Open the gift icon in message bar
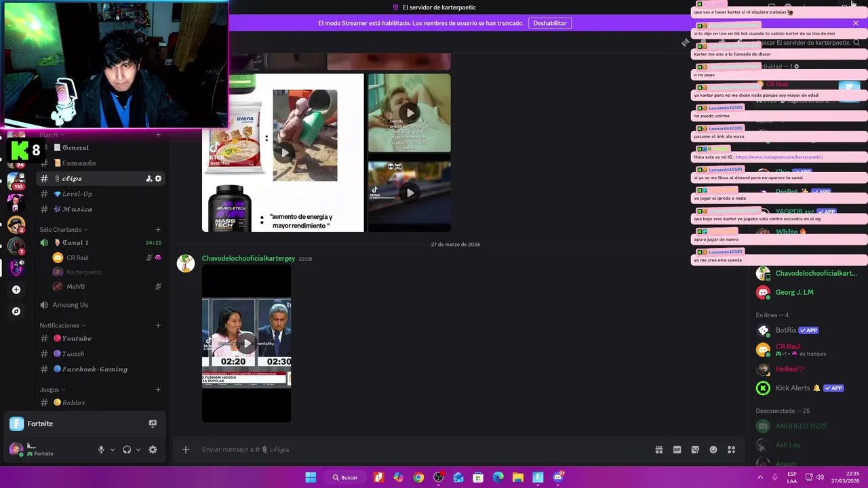 pos(658,449)
